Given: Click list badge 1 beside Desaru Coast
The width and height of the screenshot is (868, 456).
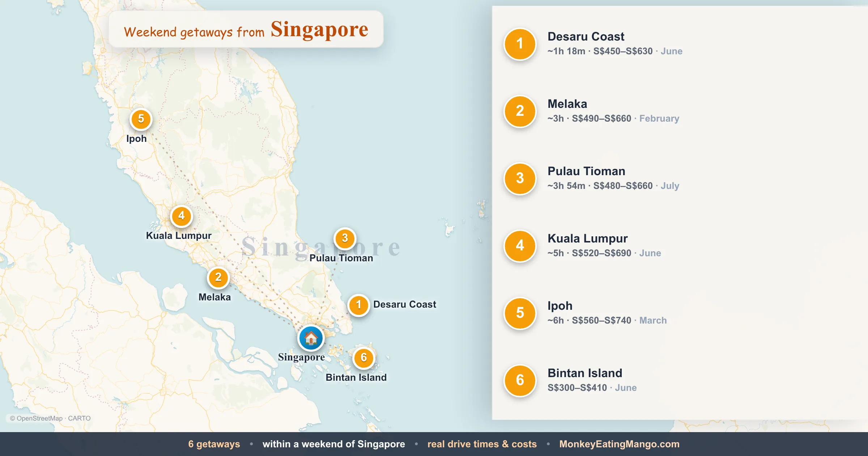Looking at the screenshot, I should (x=520, y=44).
